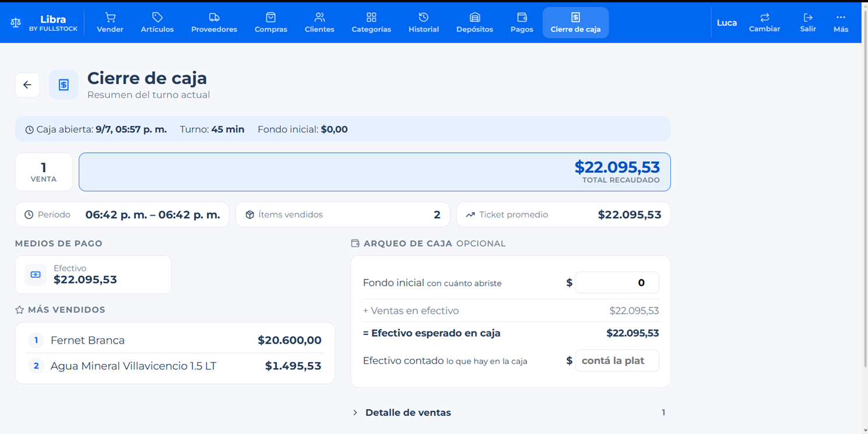Select the Fernet Branca row
The height and width of the screenshot is (434, 868).
[x=175, y=340]
